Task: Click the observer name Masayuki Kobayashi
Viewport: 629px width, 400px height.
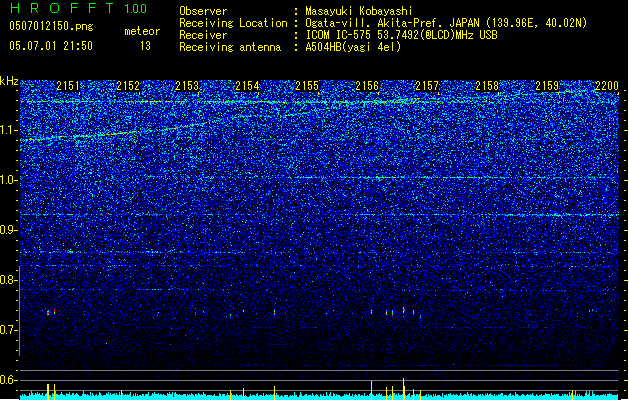Action: [359, 11]
